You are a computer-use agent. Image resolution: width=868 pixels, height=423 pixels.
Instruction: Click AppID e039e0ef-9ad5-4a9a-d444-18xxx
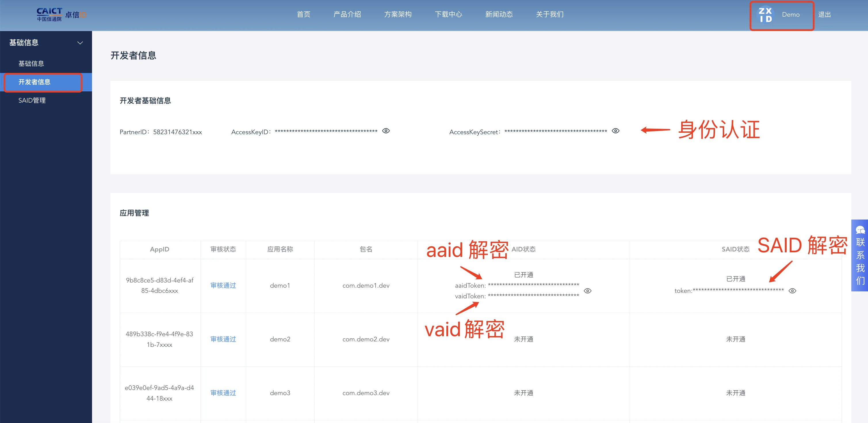[159, 393]
